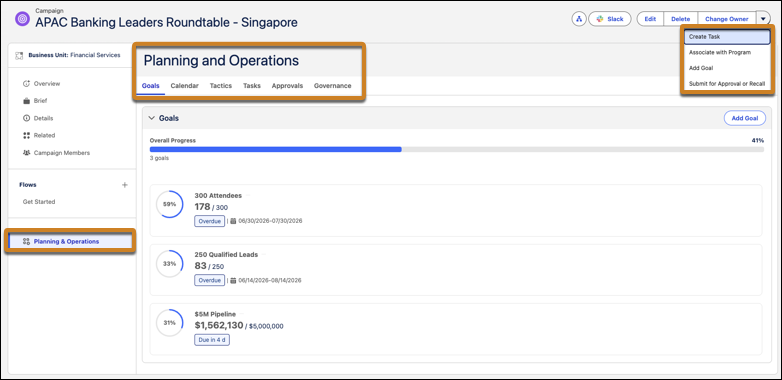The height and width of the screenshot is (380, 782).
Task: Click the 250 Qualified Leads goal title
Action: pyautogui.click(x=226, y=254)
